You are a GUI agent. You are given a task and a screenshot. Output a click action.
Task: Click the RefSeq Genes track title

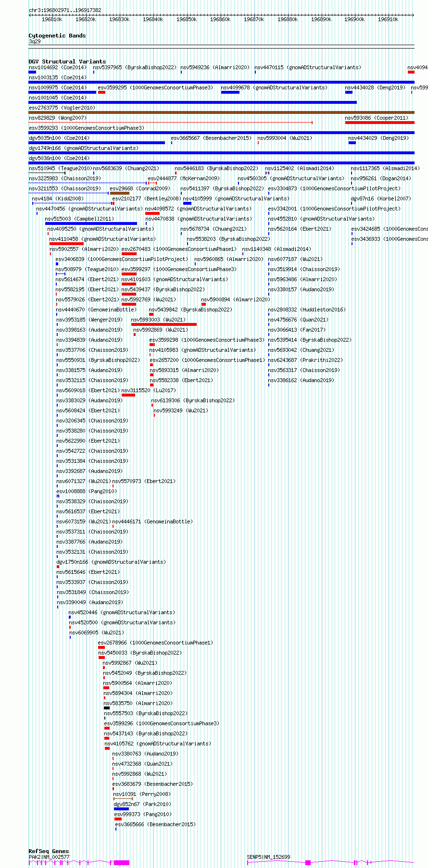click(49, 851)
